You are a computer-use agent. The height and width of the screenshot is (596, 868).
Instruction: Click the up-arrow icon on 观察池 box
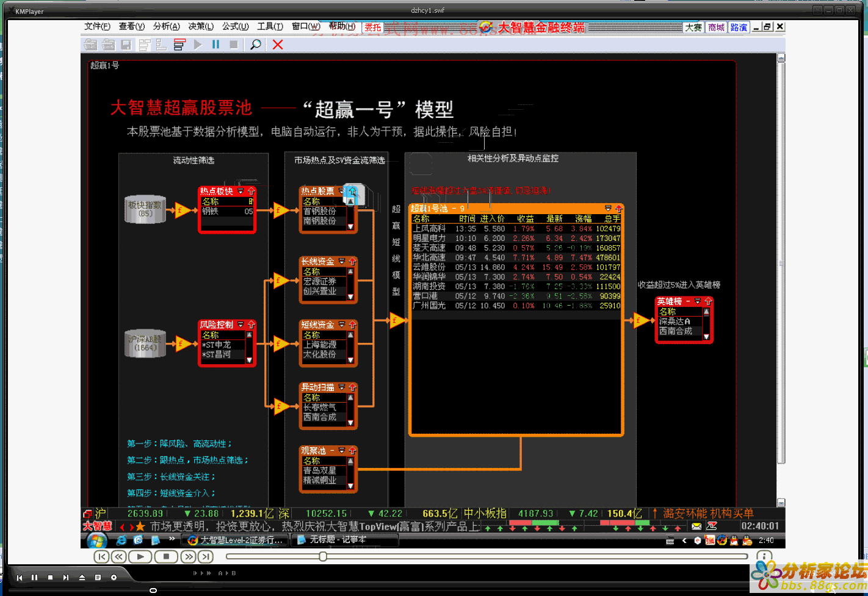tap(352, 450)
